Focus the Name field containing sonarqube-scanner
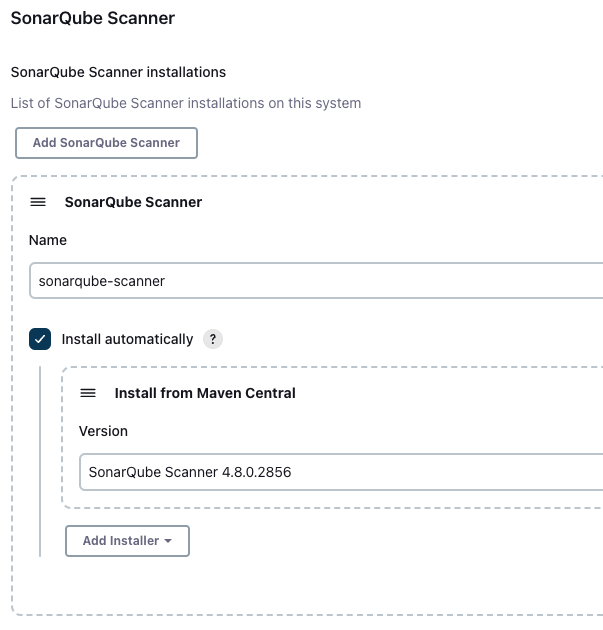 316,281
